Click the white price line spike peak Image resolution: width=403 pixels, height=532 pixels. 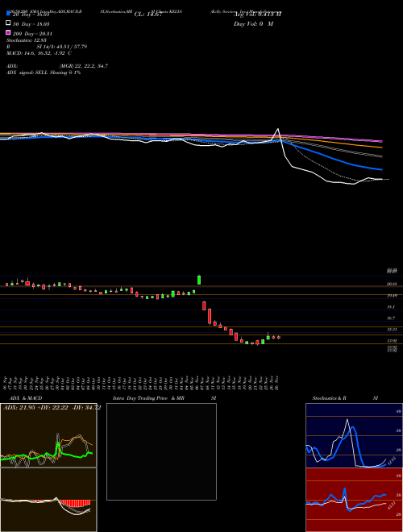(x=278, y=129)
